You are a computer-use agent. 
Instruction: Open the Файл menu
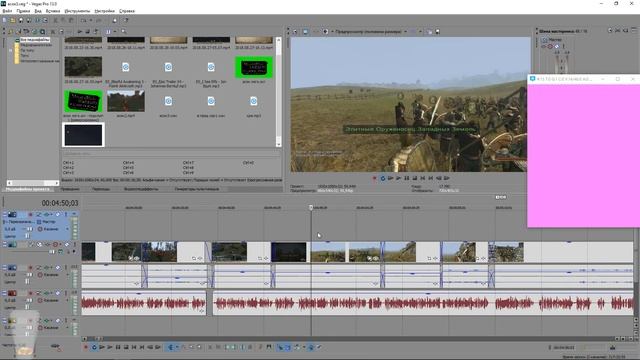7,11
